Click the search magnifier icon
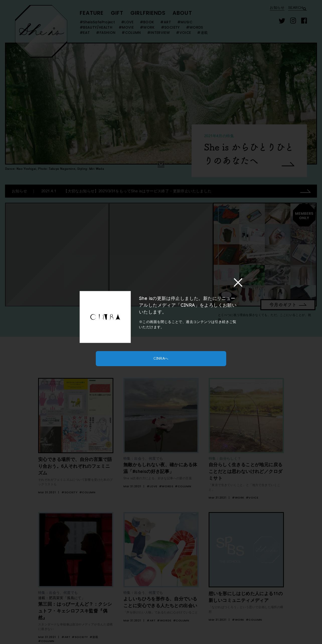 (x=305, y=9)
